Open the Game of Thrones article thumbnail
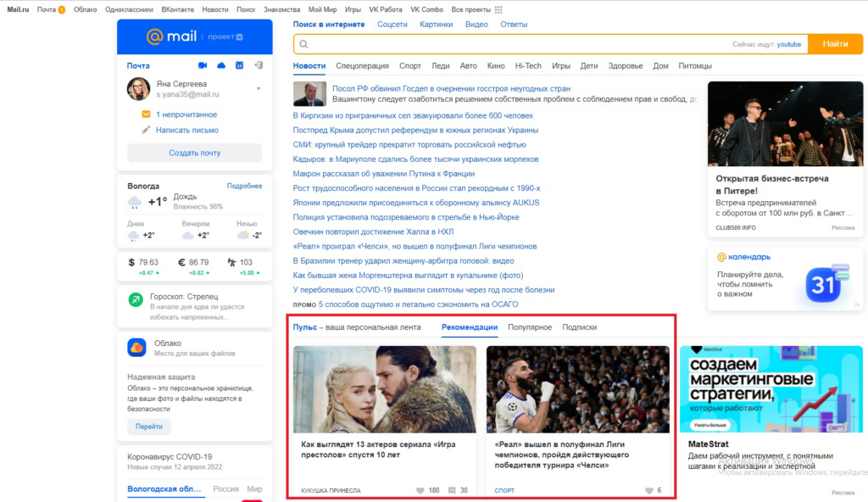This screenshot has height=502, width=868. coord(385,389)
